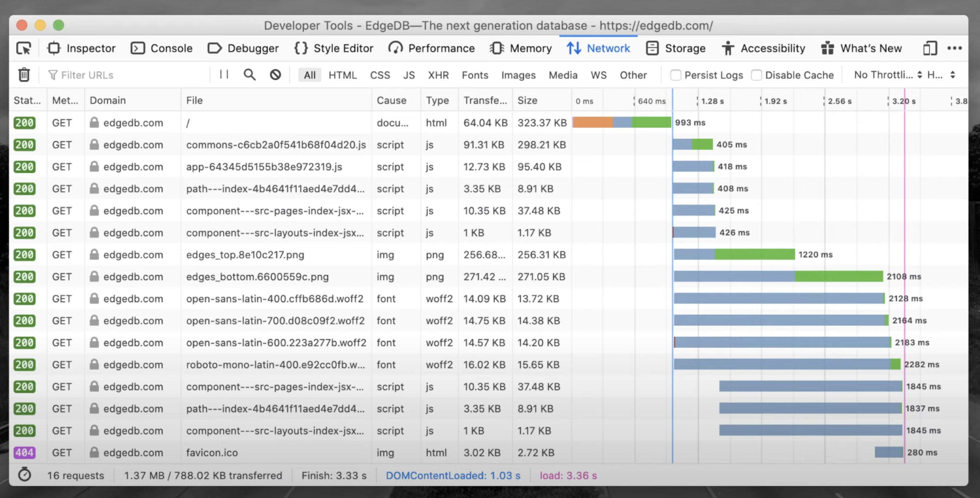Open the request blocking tool
The height and width of the screenshot is (498, 980).
click(x=275, y=75)
